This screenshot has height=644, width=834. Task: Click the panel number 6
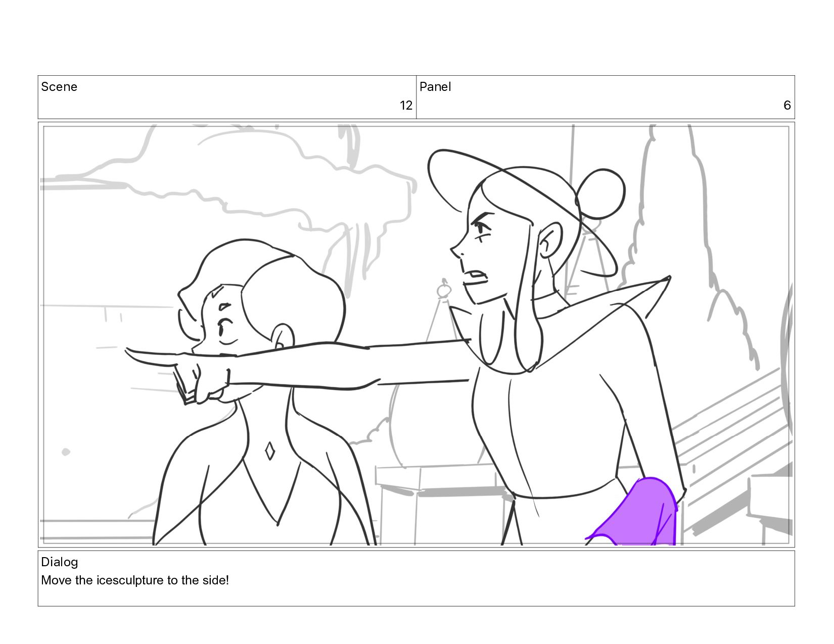pos(787,105)
